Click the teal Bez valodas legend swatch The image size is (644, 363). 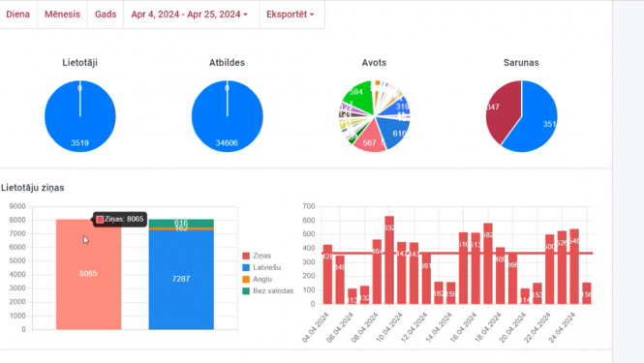point(246,291)
